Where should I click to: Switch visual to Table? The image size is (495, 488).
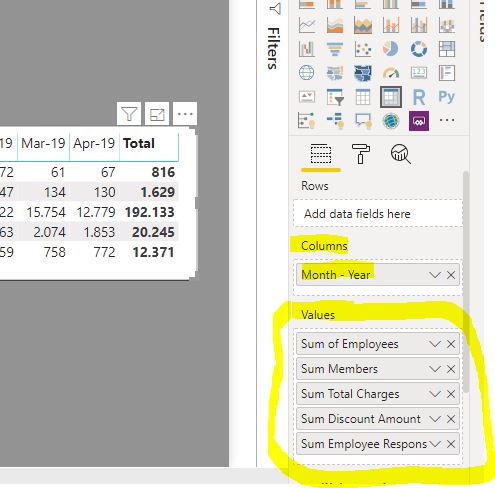point(363,97)
